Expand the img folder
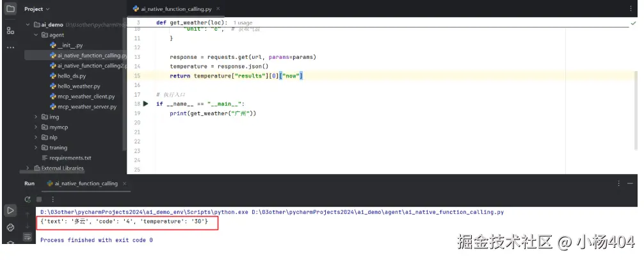The height and width of the screenshot is (260, 644). pos(36,117)
